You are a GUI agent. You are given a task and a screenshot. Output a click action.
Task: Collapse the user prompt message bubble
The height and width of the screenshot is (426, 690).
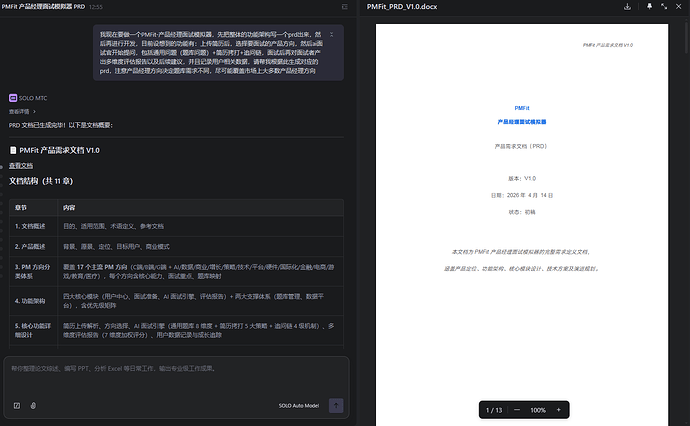(331, 34)
